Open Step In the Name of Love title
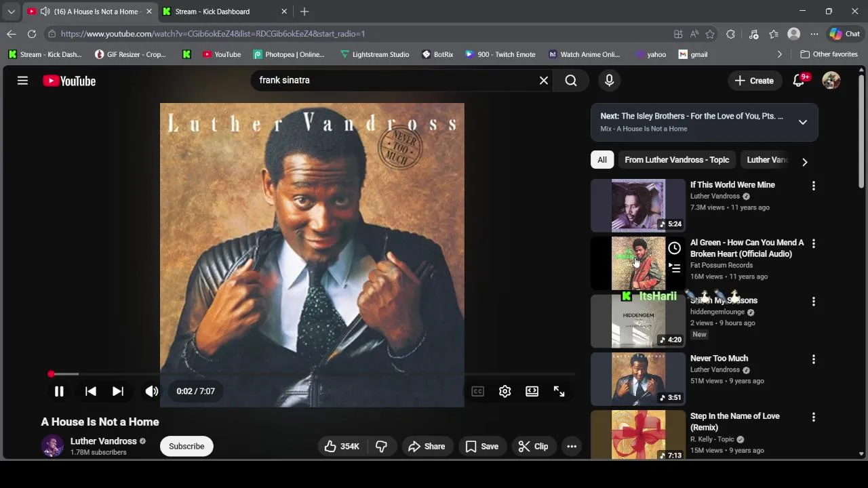This screenshot has height=488, width=868. tap(735, 422)
